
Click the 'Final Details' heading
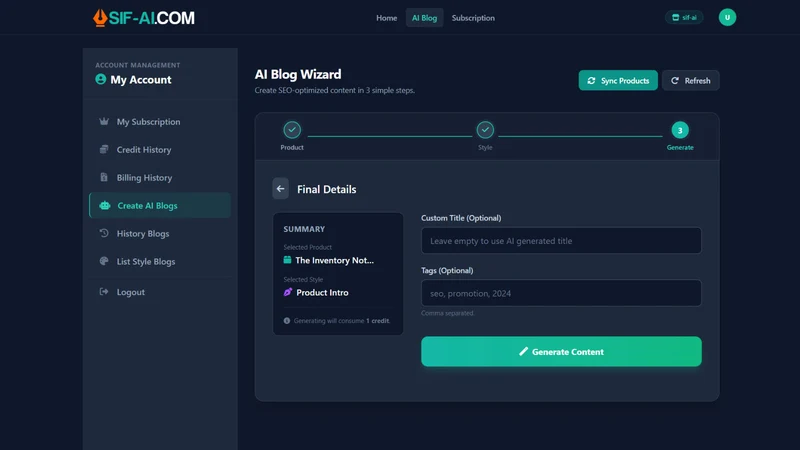click(327, 189)
